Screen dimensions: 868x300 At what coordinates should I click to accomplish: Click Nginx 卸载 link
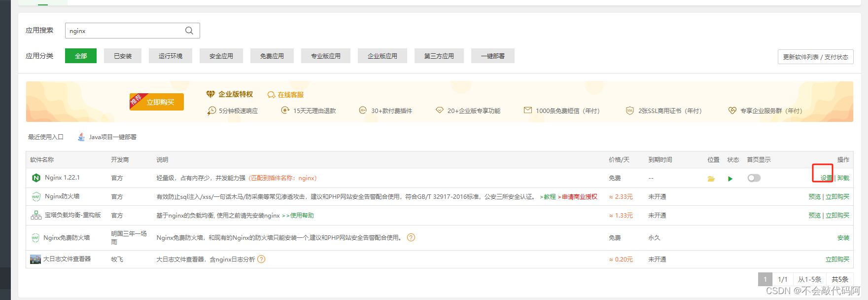coord(843,178)
